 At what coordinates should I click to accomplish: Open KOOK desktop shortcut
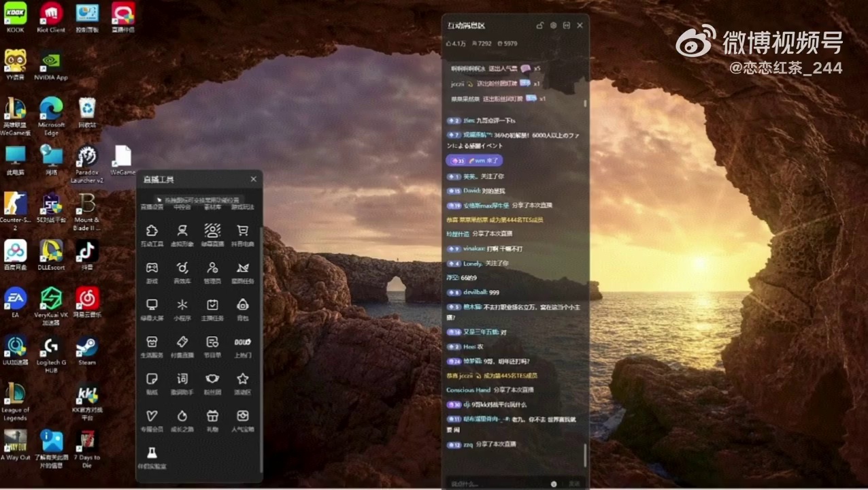pos(15,18)
